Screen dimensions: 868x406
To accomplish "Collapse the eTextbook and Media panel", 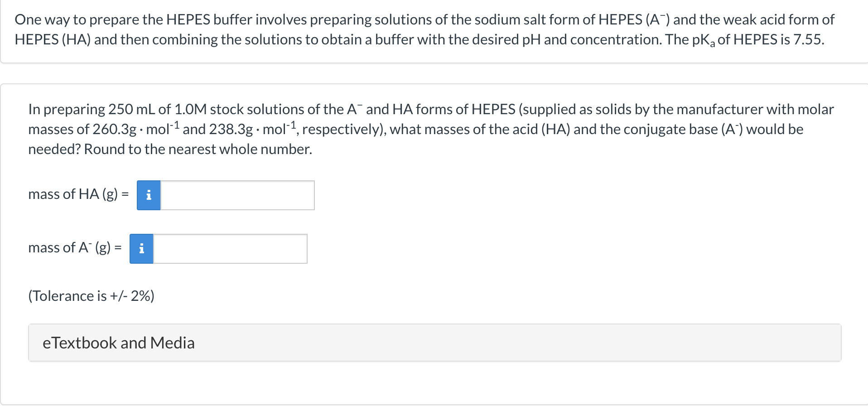I will [x=119, y=343].
